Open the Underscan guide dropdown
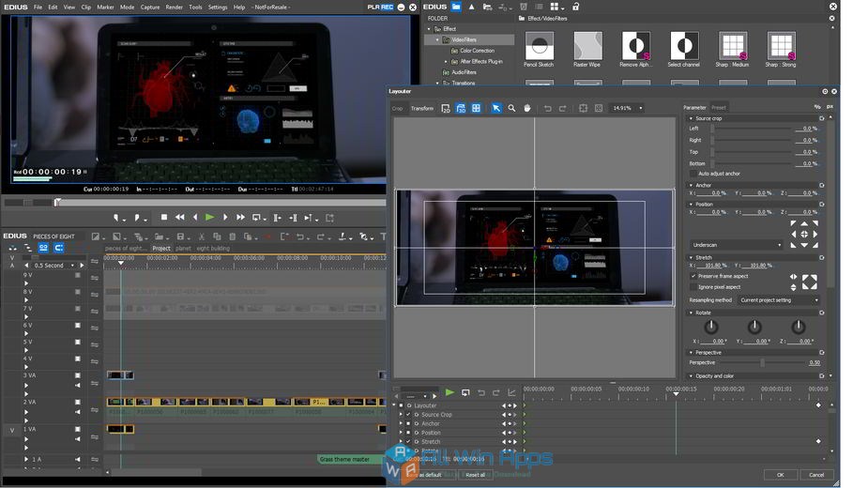 pos(737,244)
